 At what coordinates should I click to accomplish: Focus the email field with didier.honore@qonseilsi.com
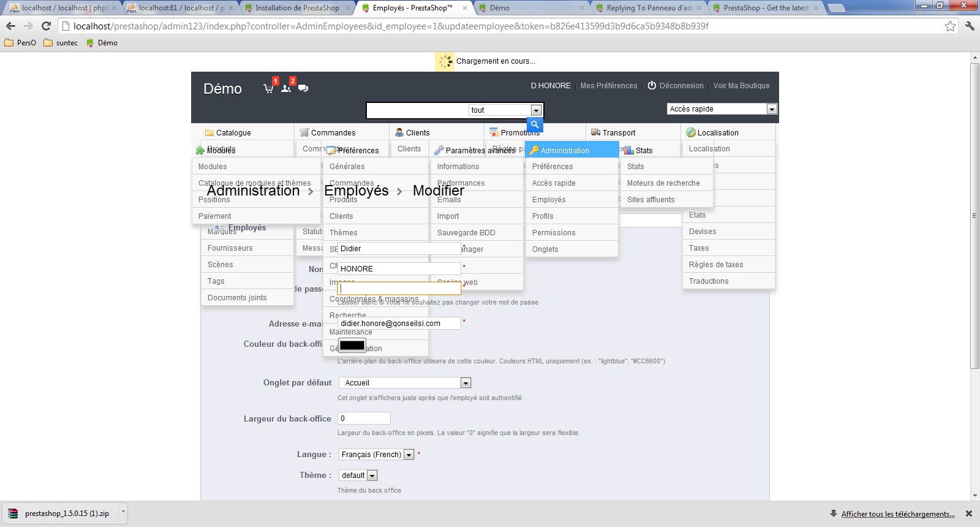[x=399, y=324]
